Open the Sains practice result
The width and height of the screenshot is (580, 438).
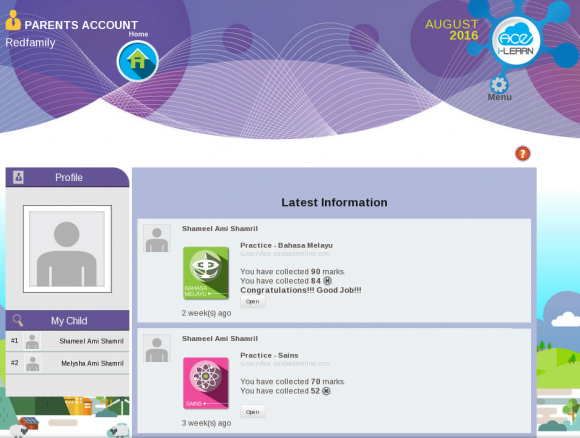point(253,412)
